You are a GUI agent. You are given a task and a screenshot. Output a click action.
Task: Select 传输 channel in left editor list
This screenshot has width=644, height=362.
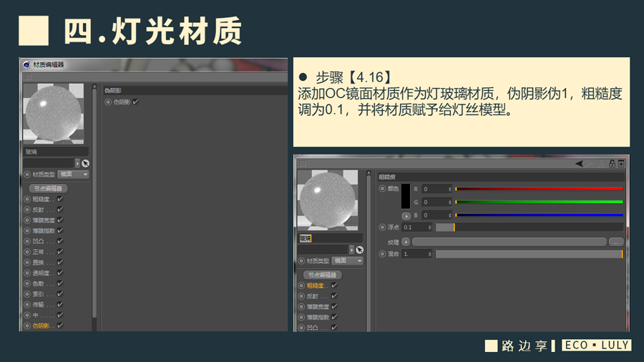[38, 305]
